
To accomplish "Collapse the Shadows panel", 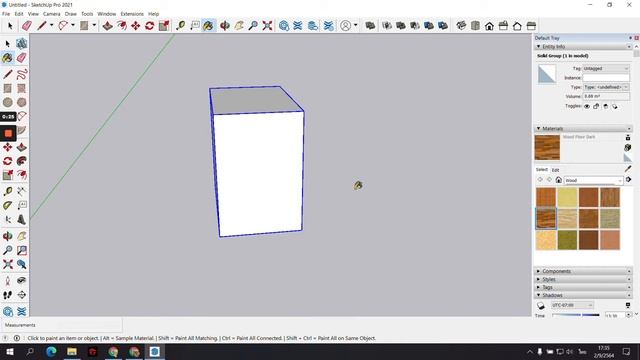I will tap(583, 295).
